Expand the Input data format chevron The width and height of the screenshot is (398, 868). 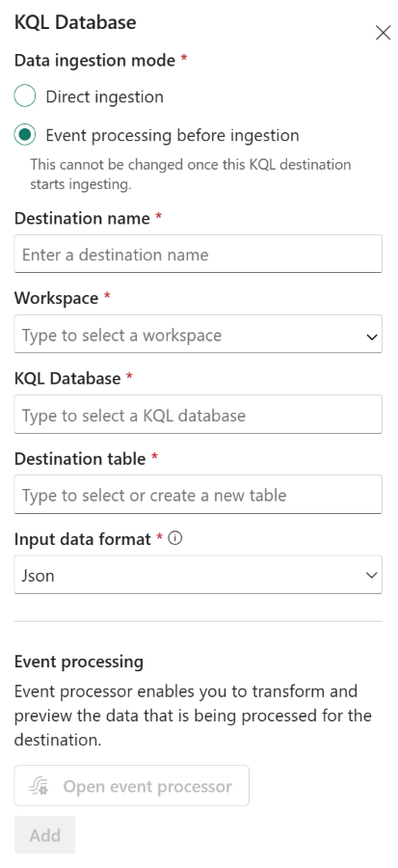pos(371,575)
